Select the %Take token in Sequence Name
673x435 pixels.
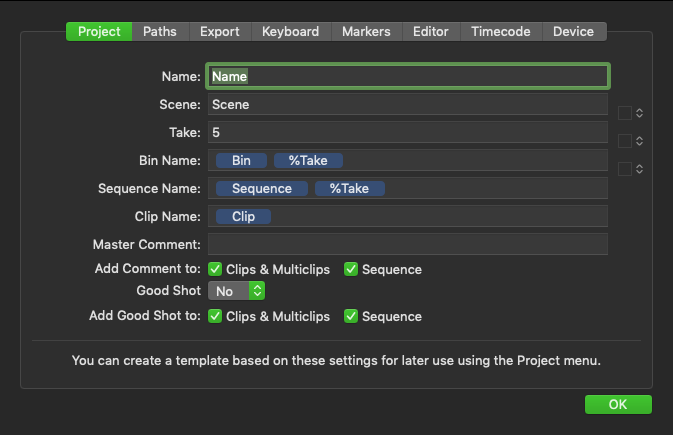349,189
